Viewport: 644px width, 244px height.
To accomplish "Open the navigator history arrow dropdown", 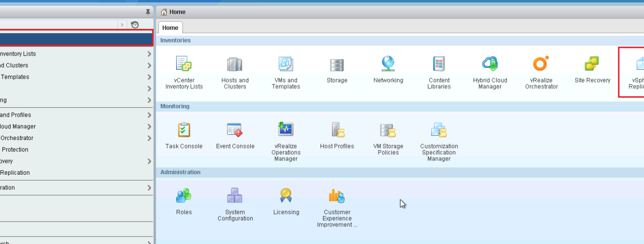I will 122,25.
